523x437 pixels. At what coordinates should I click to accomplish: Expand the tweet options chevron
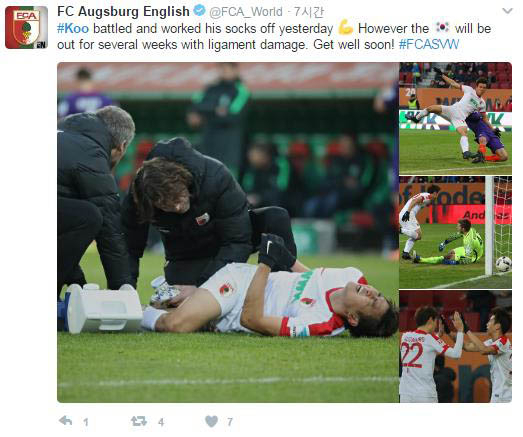pyautogui.click(x=507, y=11)
